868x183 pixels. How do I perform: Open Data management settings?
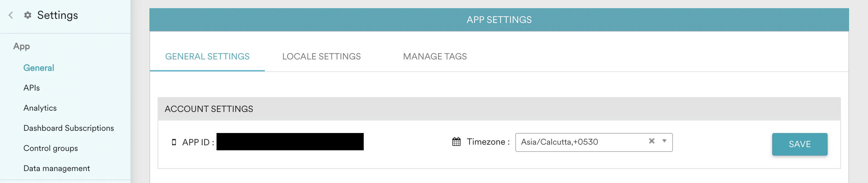click(x=56, y=168)
